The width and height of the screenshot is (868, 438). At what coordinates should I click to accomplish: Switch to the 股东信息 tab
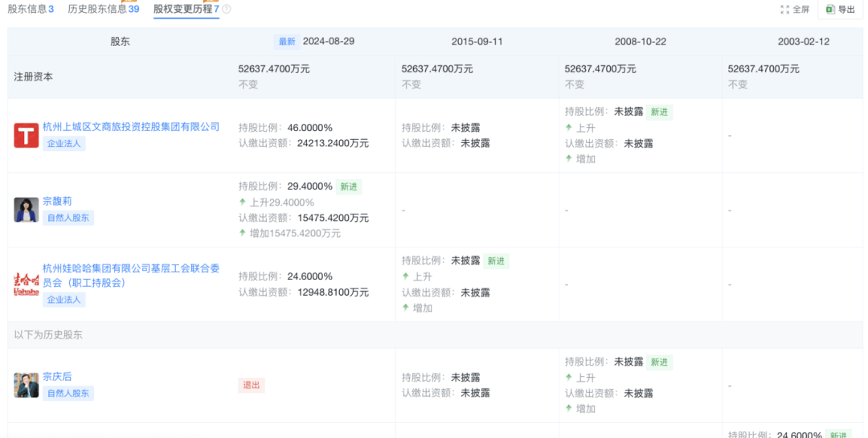31,9
